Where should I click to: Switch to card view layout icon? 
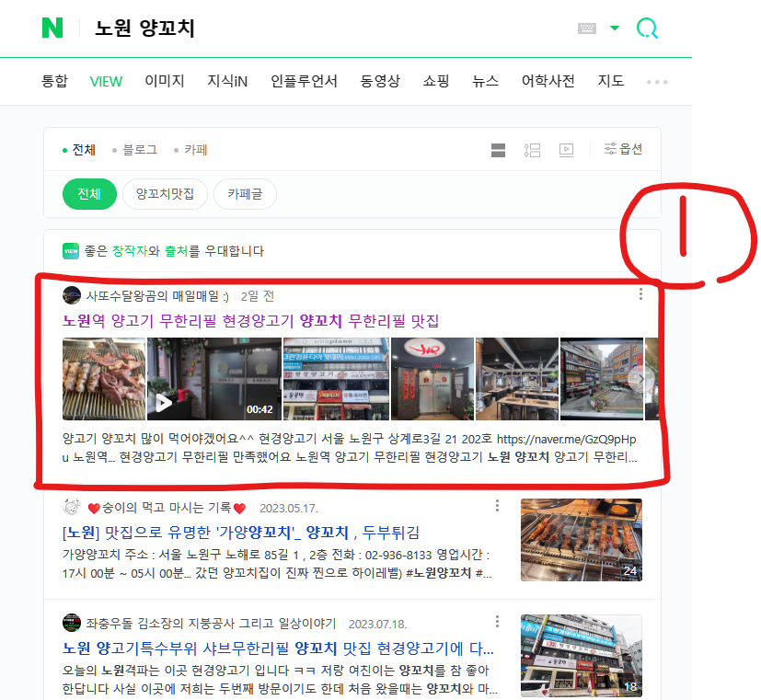tap(498, 150)
